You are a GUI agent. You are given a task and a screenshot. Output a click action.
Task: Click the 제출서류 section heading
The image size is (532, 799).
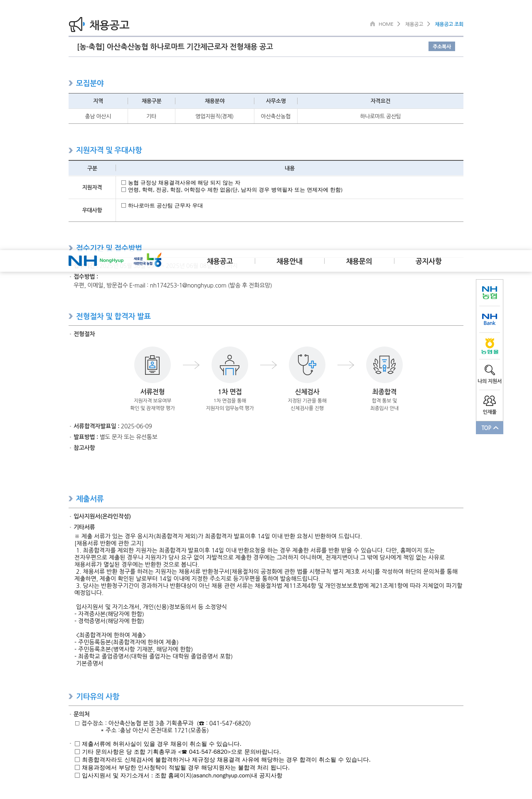pos(90,499)
